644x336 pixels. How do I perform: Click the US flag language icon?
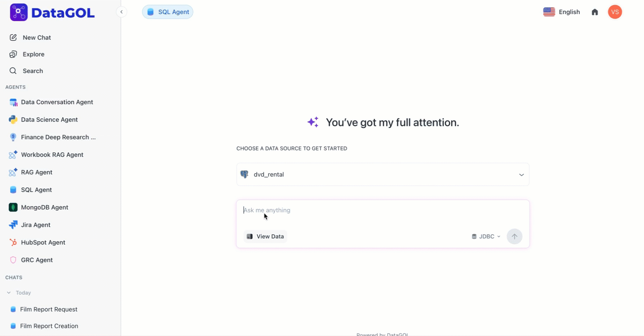click(x=549, y=12)
